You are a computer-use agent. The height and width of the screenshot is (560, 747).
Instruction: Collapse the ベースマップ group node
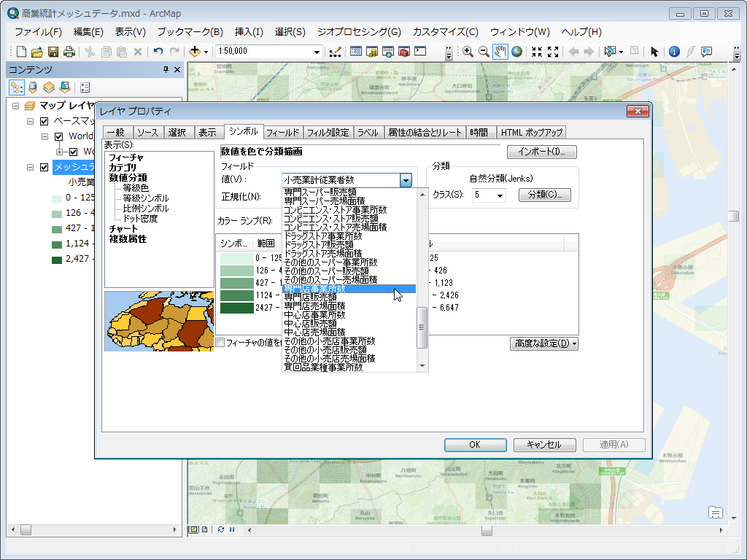pyautogui.click(x=30, y=121)
